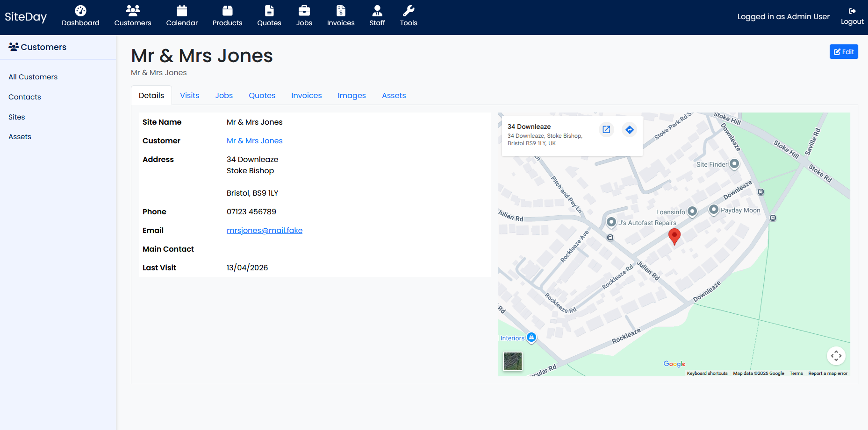Click the Google logo on map
The width and height of the screenshot is (868, 430).
click(674, 364)
